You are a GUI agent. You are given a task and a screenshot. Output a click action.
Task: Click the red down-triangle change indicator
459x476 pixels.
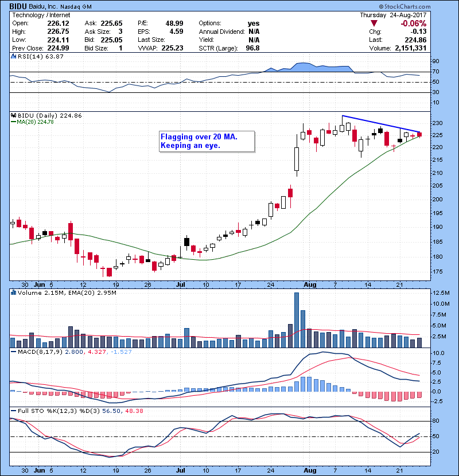[x=374, y=24]
